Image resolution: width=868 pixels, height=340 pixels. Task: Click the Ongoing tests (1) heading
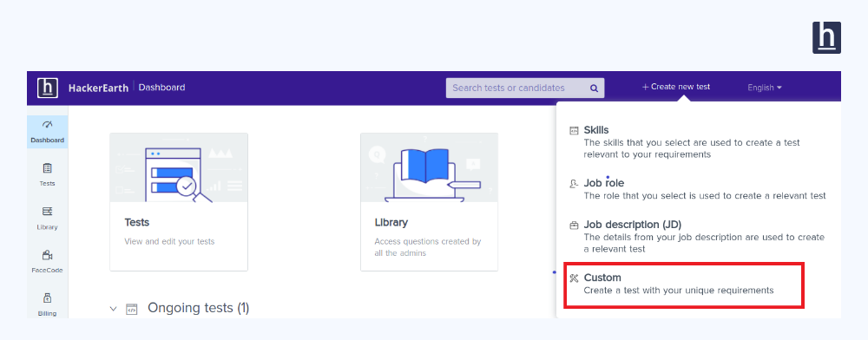(x=198, y=308)
